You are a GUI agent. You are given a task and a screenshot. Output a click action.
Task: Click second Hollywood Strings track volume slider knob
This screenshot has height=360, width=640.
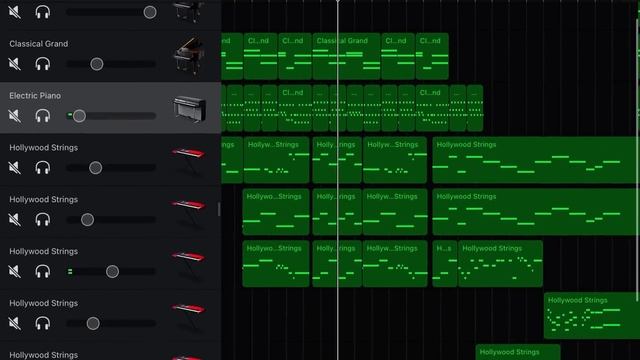(87, 220)
